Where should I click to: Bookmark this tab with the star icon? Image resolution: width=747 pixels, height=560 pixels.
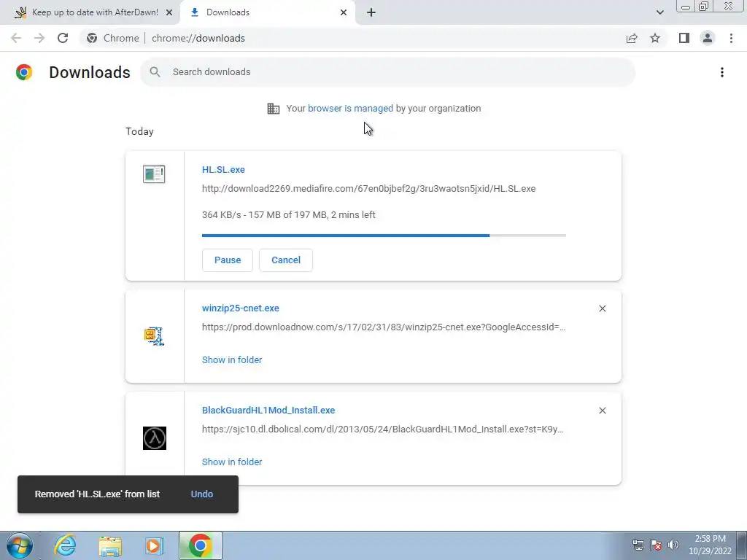click(x=655, y=38)
